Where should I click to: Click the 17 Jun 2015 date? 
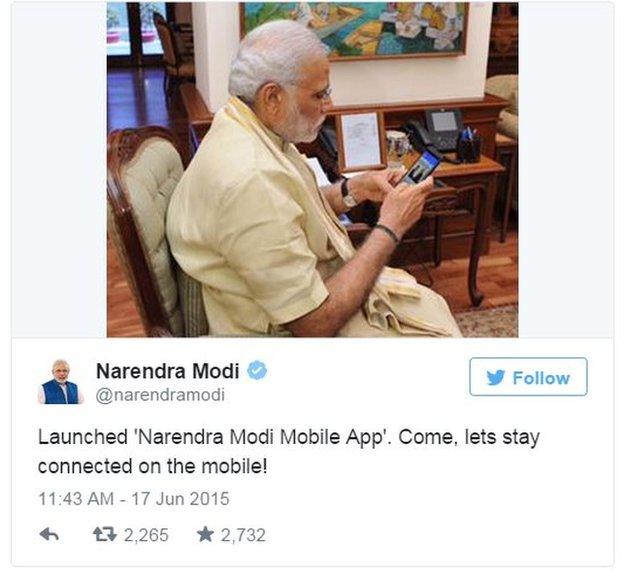(180, 499)
